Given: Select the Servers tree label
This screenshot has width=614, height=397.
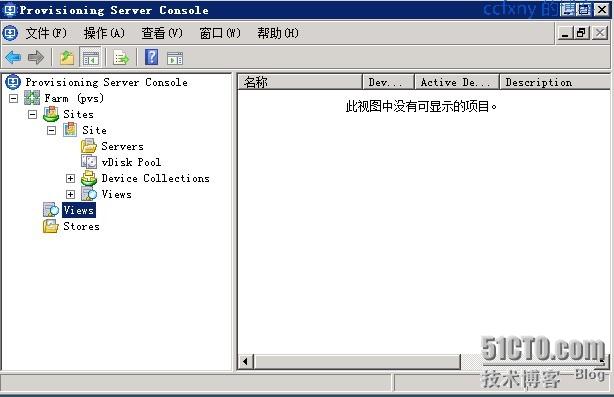Looking at the screenshot, I should click(122, 146).
